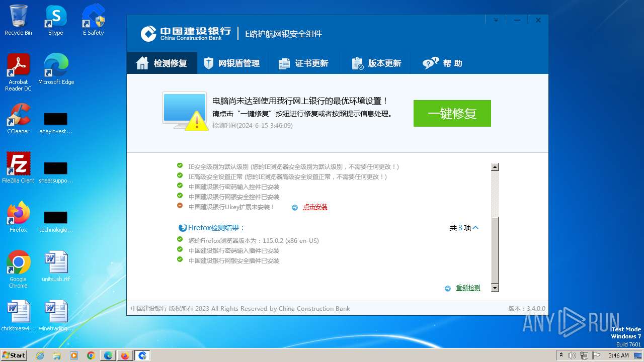644x362 pixels.
Task: Open Firefox from the taskbar
Action: tap(125, 355)
